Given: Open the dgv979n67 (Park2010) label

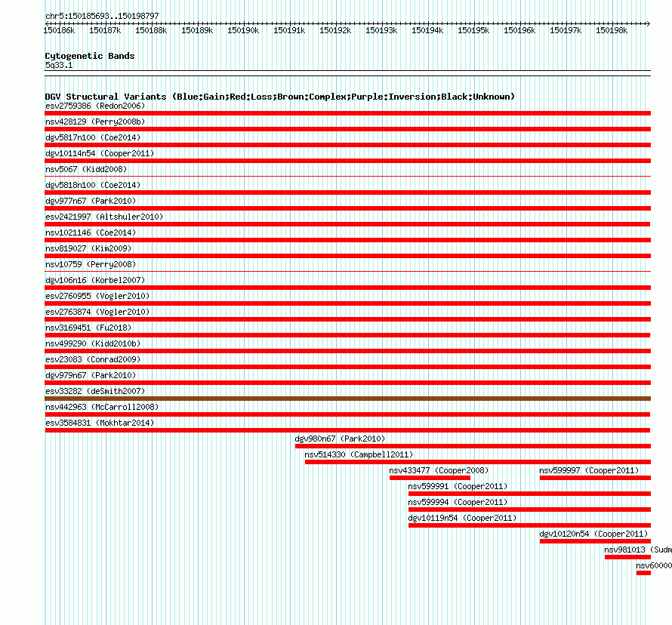Looking at the screenshot, I should (91, 375).
